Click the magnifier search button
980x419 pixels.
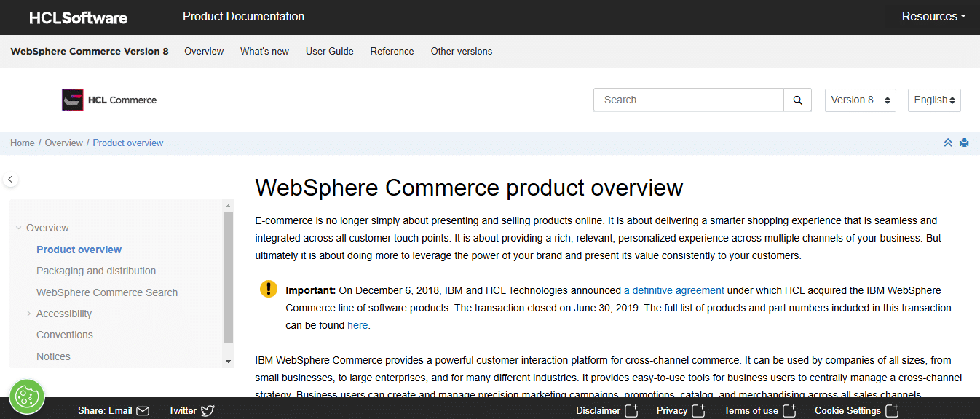[797, 100]
